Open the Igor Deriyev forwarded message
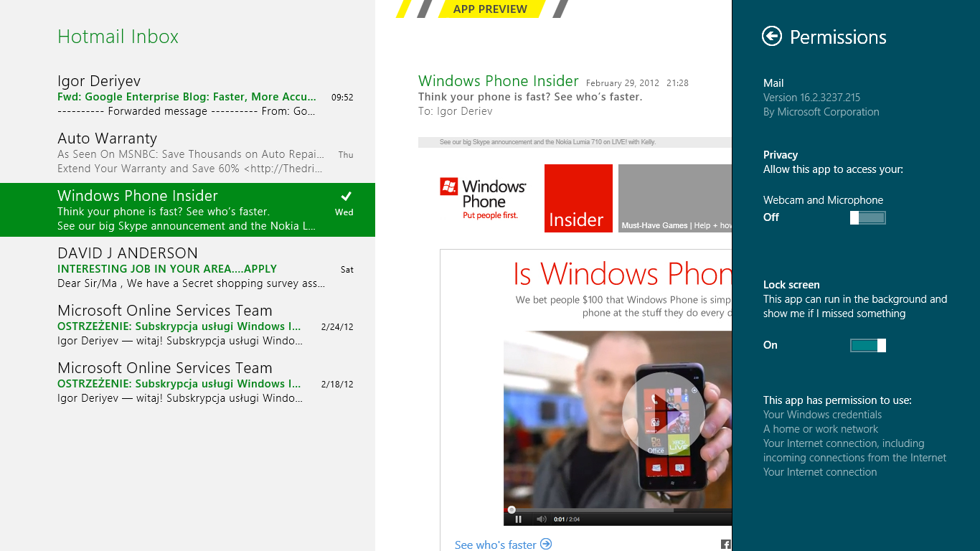The height and width of the screenshot is (551, 980). point(187,95)
